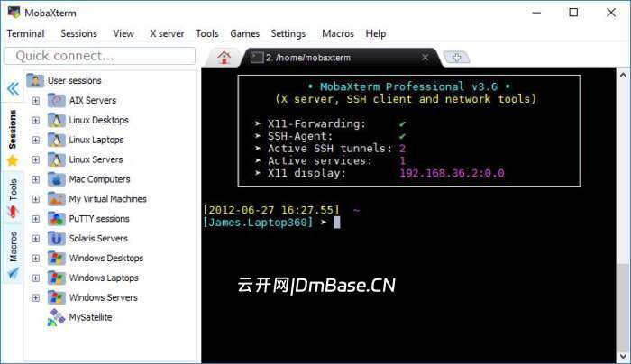
Task: Expand the Windows Desktops tree node
Action: click(x=36, y=258)
